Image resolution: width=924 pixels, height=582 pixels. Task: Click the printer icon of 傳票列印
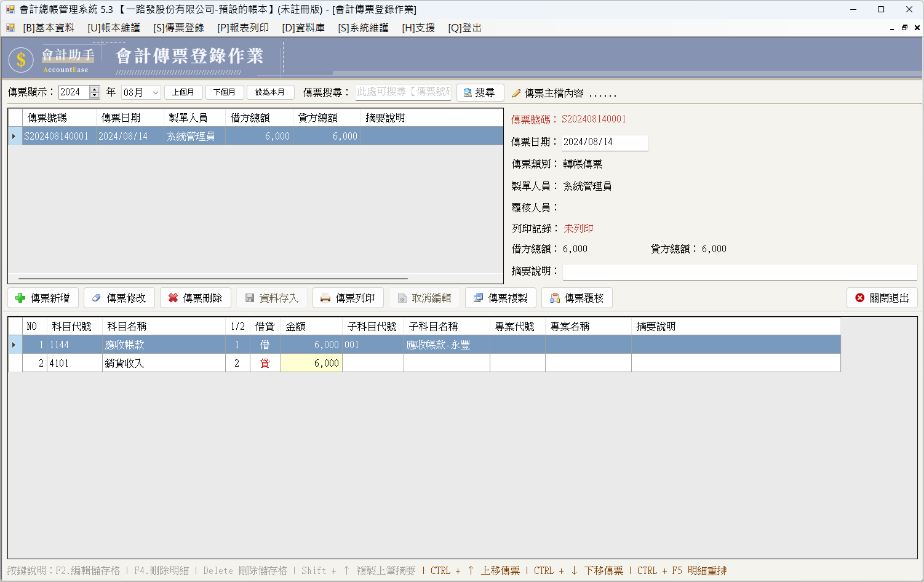tap(325, 298)
